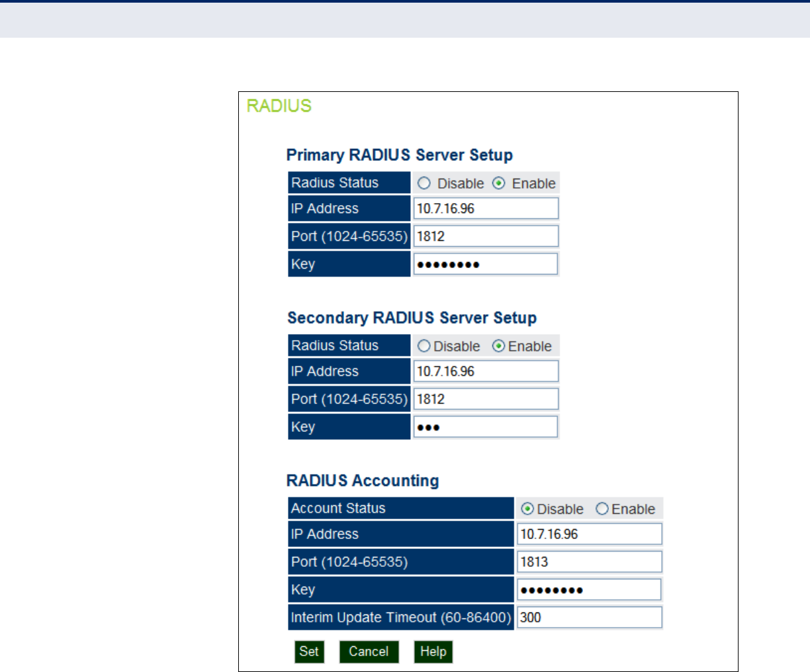Click the Accounting Port field showing 1813
Viewport: 810px width, 672px height.
(589, 562)
